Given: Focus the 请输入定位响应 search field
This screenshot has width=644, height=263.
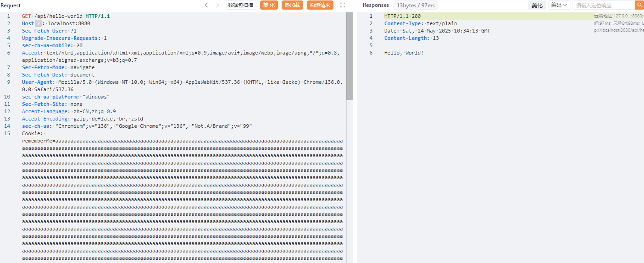Looking at the screenshot, I should (x=603, y=5).
